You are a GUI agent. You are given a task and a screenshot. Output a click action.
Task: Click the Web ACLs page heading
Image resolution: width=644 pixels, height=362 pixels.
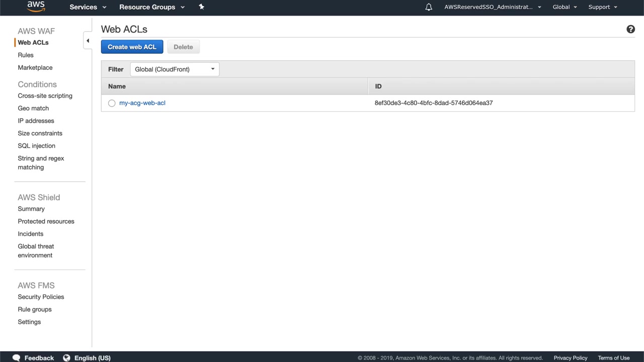(x=124, y=29)
